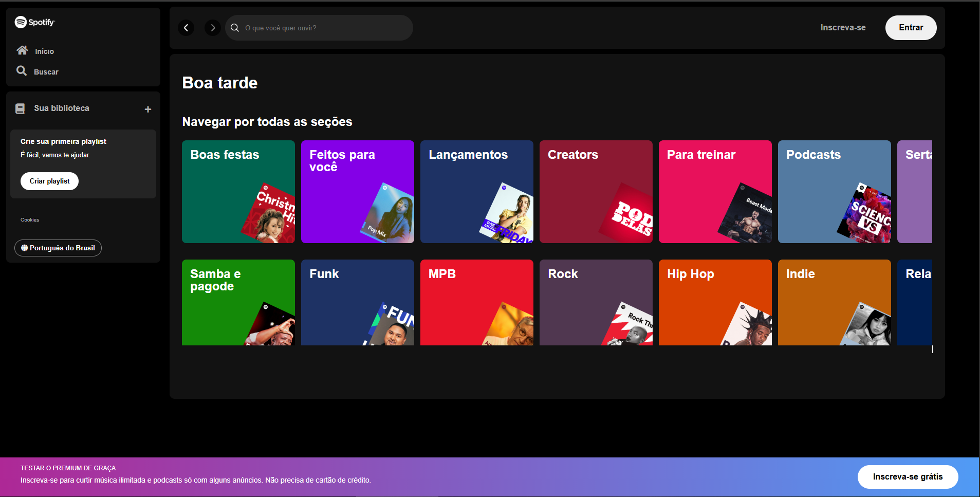Open the Início home icon
This screenshot has width=980, height=497.
22,50
